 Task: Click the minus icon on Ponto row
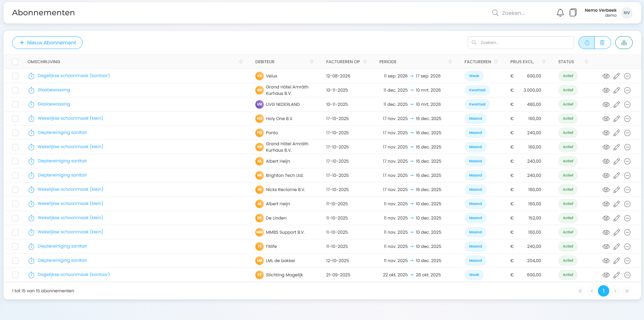click(627, 133)
